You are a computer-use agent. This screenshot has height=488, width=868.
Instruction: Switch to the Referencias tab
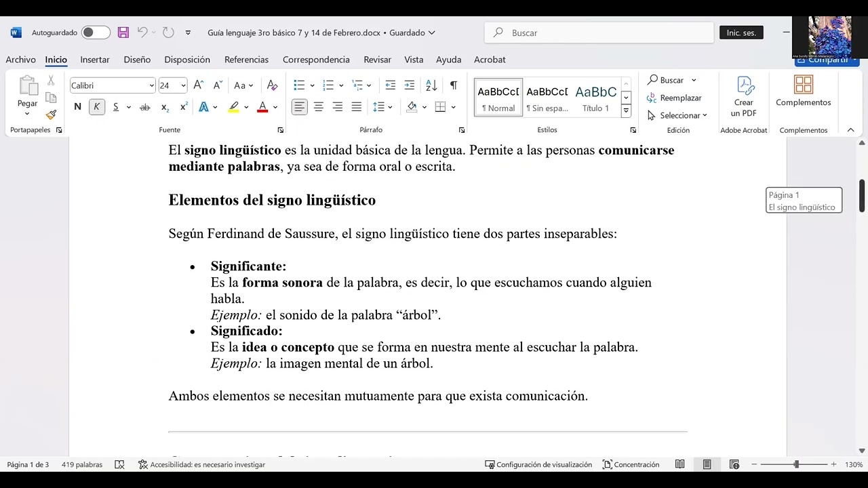coord(247,60)
